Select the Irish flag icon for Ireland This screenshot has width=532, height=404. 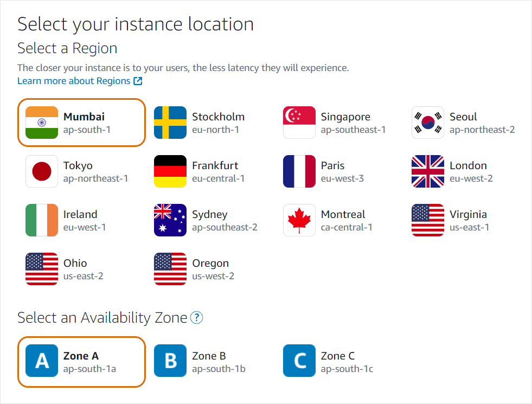coord(41,220)
